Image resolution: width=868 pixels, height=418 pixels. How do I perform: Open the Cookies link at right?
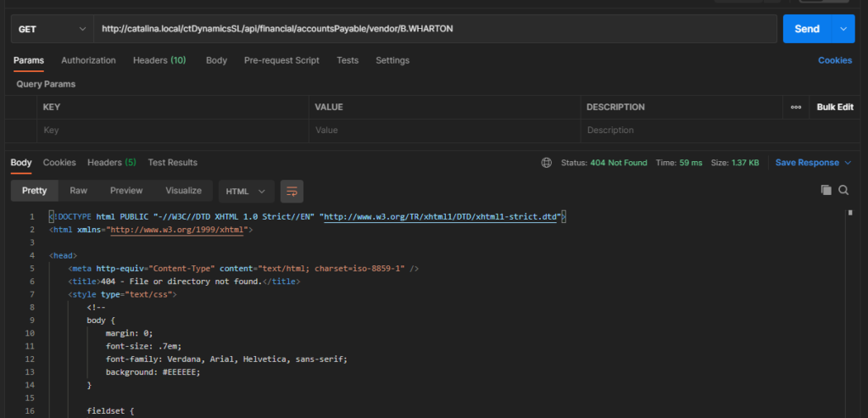(835, 60)
